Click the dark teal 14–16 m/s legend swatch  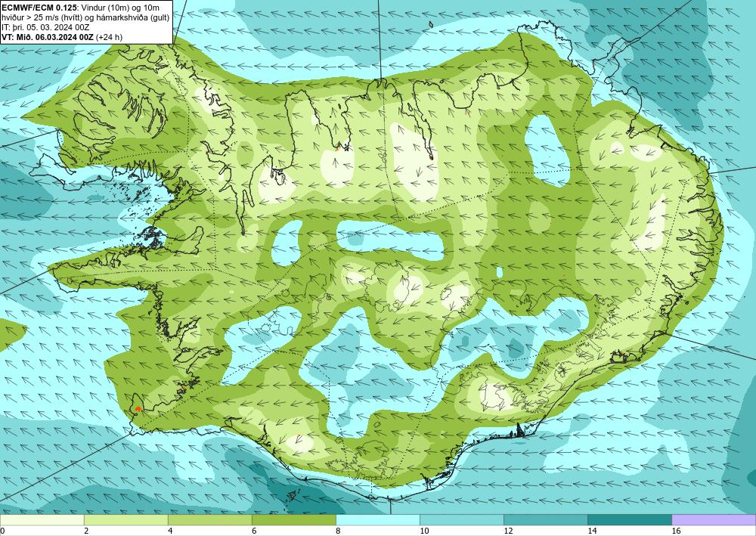[x=629, y=519]
